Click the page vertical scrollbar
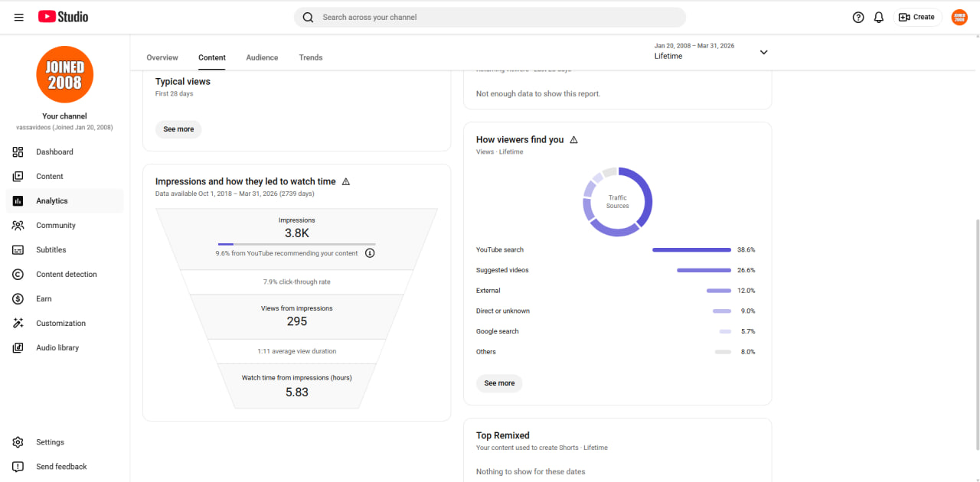This screenshot has height=482, width=980. [976, 335]
